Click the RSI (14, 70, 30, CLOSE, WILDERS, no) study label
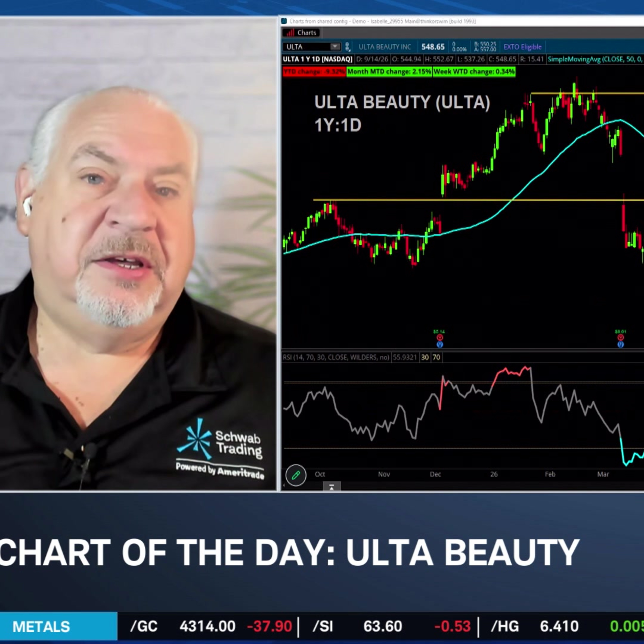Screen dimensions: 644x644 [x=336, y=357]
